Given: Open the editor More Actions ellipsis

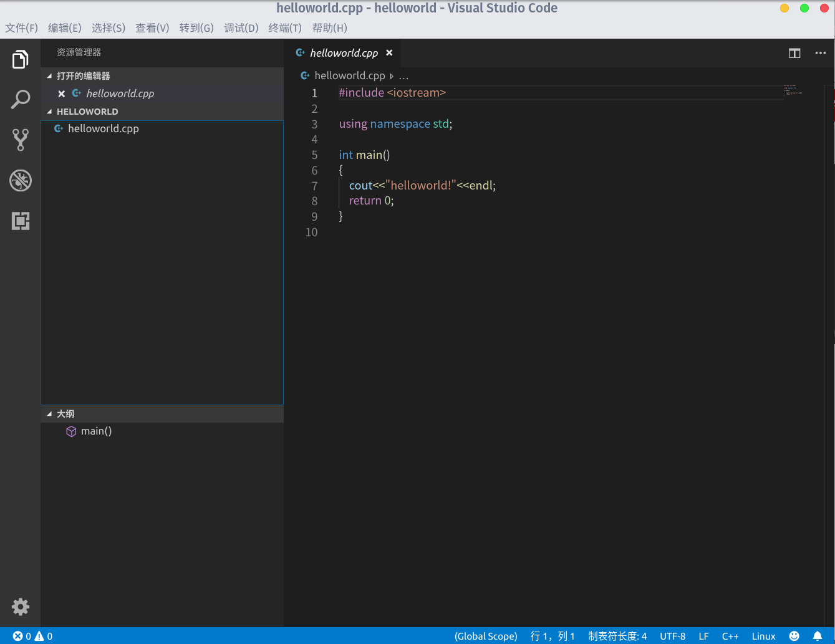Looking at the screenshot, I should point(821,53).
